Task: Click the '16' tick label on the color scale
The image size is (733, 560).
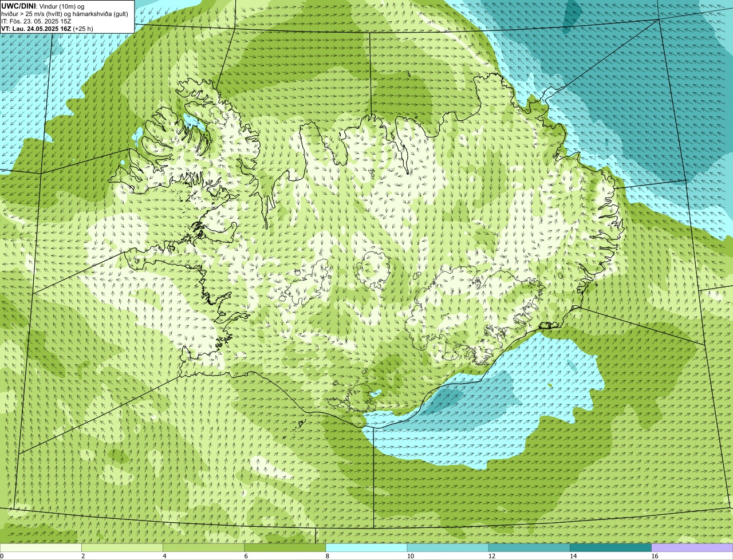Action: pos(655,556)
